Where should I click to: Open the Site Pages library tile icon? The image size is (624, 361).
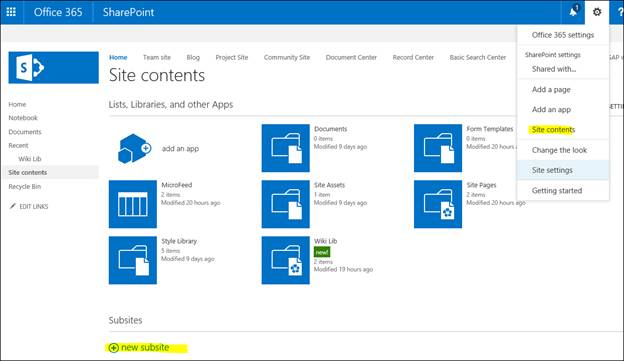pyautogui.click(x=438, y=204)
